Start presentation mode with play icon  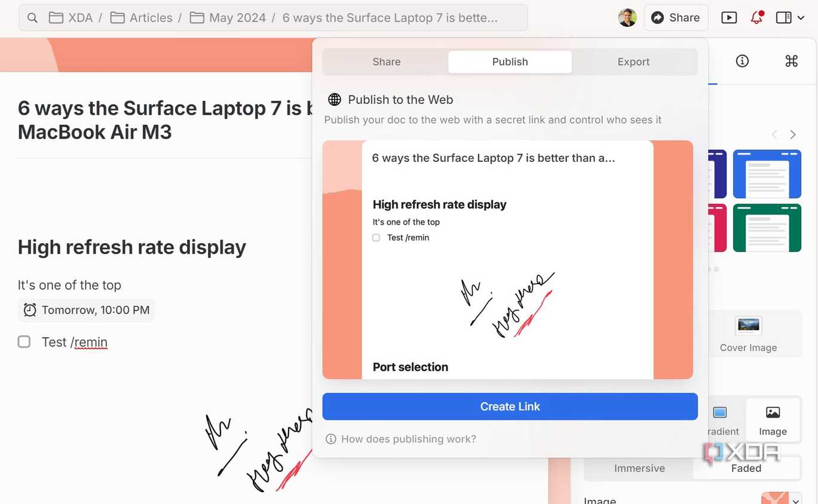[x=729, y=18]
